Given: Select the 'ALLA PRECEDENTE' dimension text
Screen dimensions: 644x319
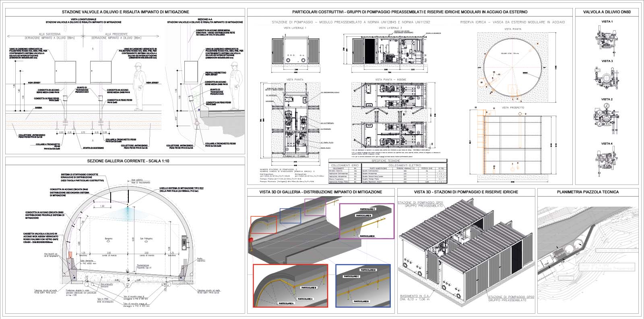Looking at the screenshot, I should pos(117,34).
